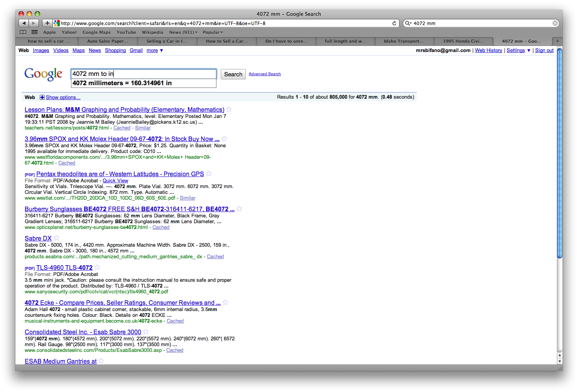
Task: Open the Maps link in Google nav
Action: [x=79, y=50]
